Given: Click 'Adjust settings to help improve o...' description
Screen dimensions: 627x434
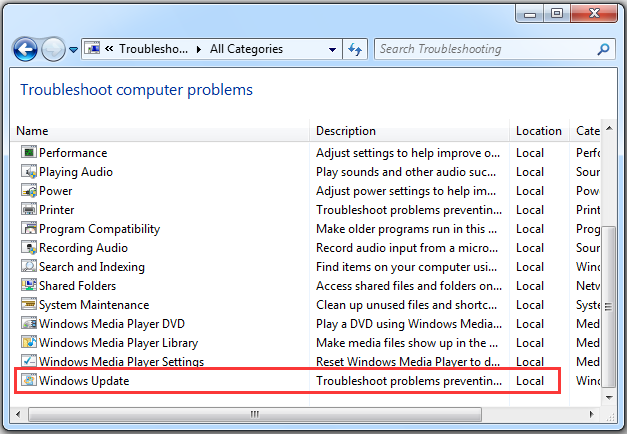Looking at the screenshot, I should (x=408, y=153).
